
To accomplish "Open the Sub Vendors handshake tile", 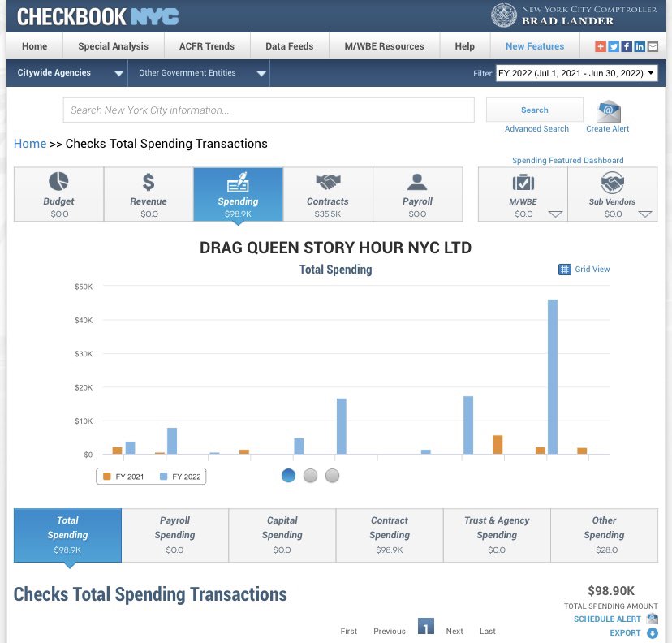I will (x=613, y=194).
